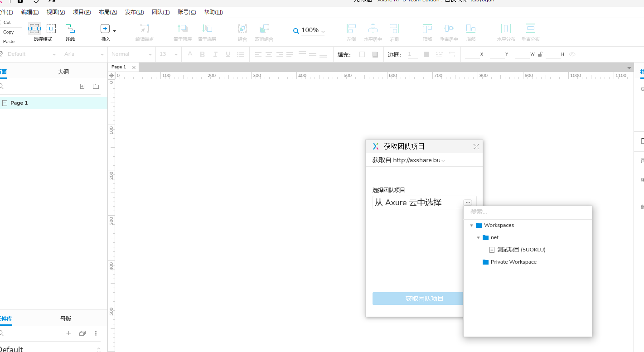
Task: Click the 顶部 align top icon
Action: point(427,29)
